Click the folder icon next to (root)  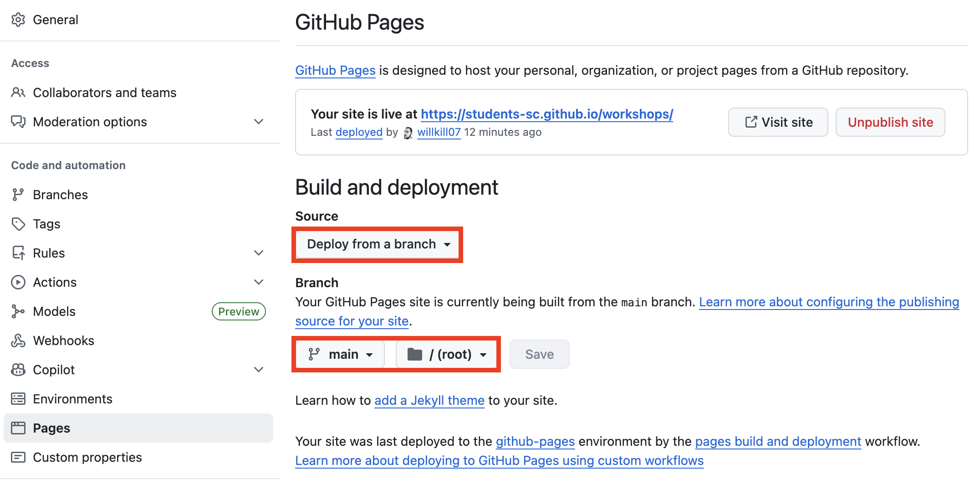[x=415, y=354]
